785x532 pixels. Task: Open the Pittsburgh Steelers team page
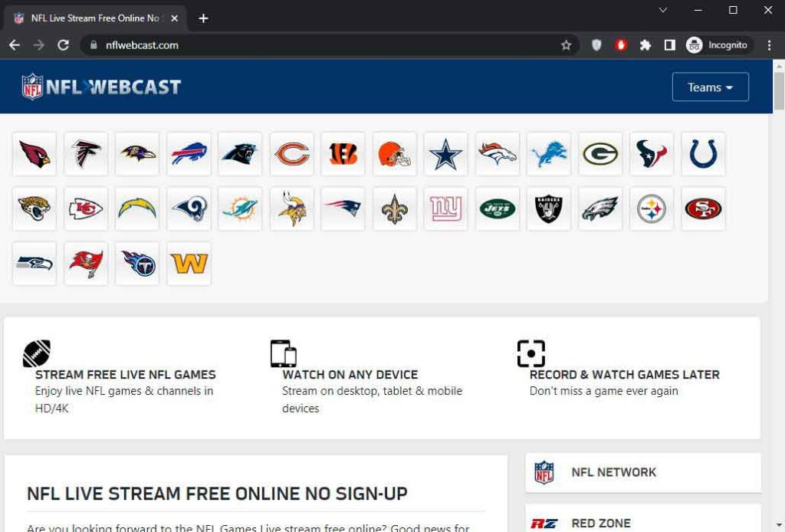point(652,209)
